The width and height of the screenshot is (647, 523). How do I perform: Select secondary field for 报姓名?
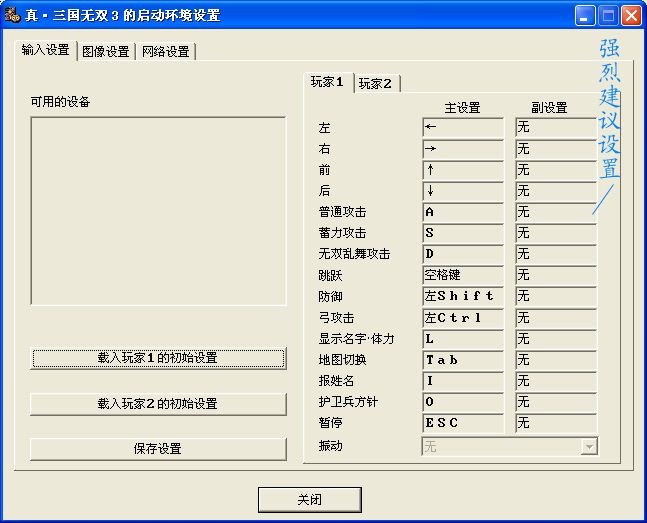point(556,381)
